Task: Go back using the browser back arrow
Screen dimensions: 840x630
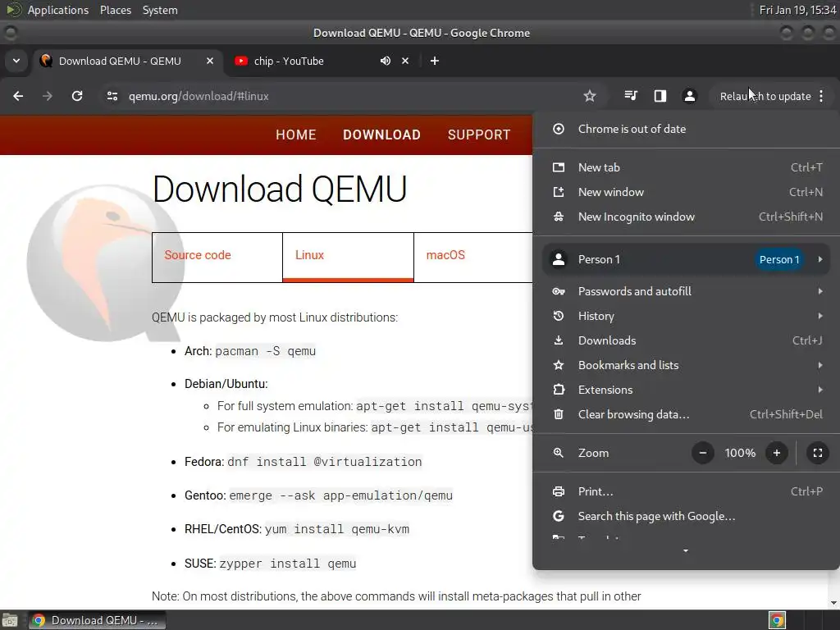Action: [18, 96]
